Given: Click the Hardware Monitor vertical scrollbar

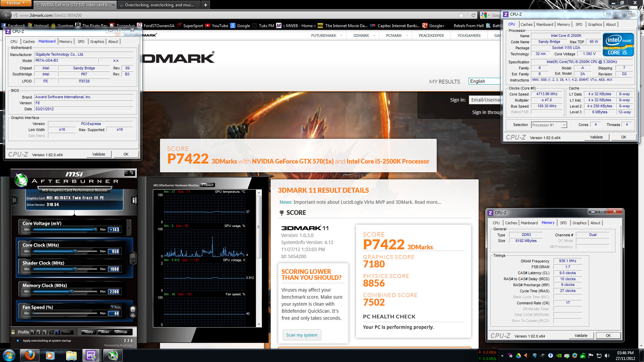Looking at the screenshot, I should coord(259,258).
